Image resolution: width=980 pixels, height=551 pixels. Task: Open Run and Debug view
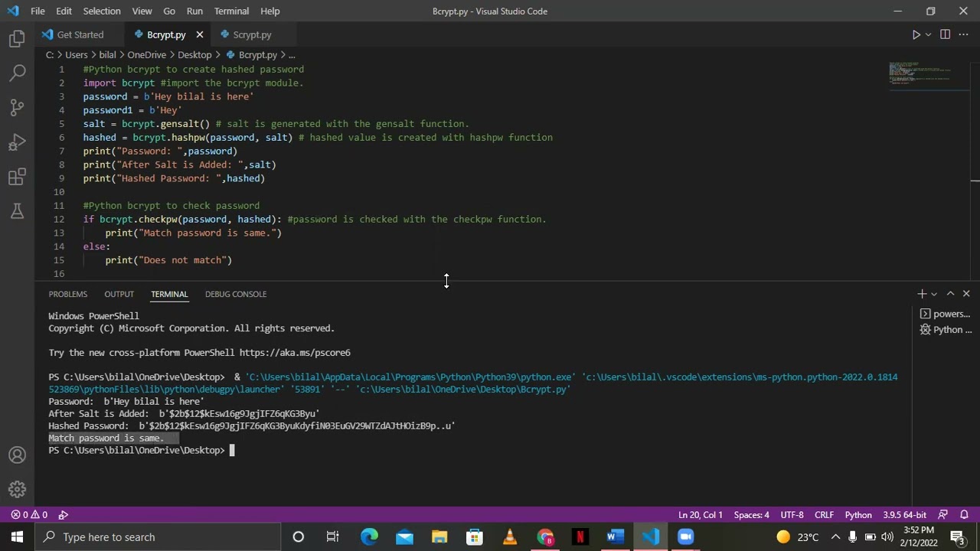(17, 142)
